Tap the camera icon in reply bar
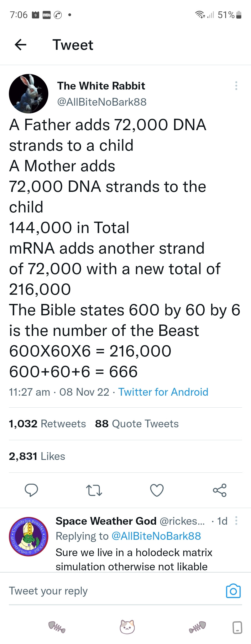This screenshot has width=251, height=644. click(x=233, y=591)
